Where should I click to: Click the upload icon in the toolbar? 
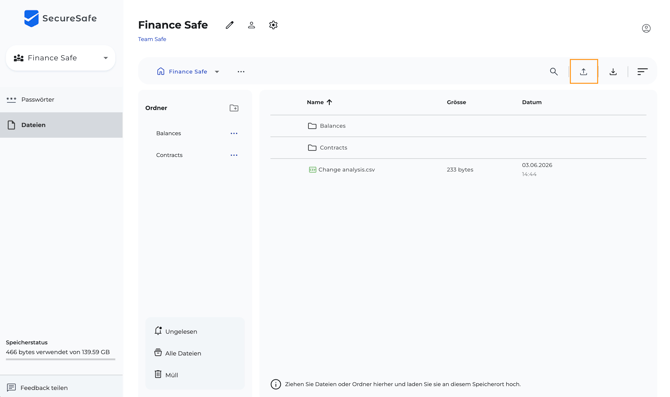tap(583, 72)
